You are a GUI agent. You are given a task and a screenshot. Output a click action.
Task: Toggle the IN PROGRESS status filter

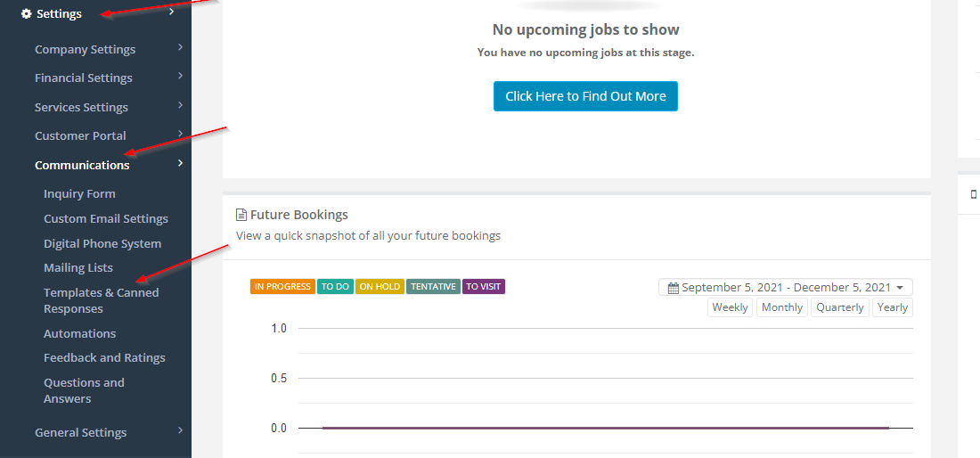pos(282,287)
